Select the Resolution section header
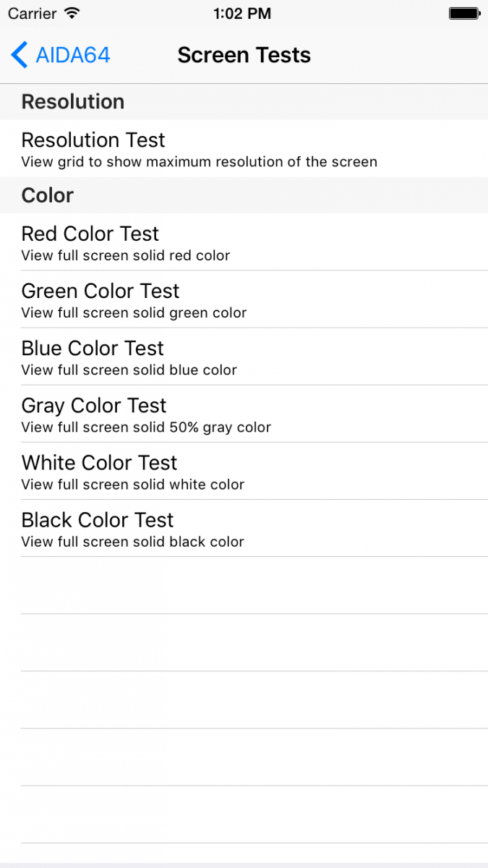This screenshot has width=488, height=868. coord(73,102)
